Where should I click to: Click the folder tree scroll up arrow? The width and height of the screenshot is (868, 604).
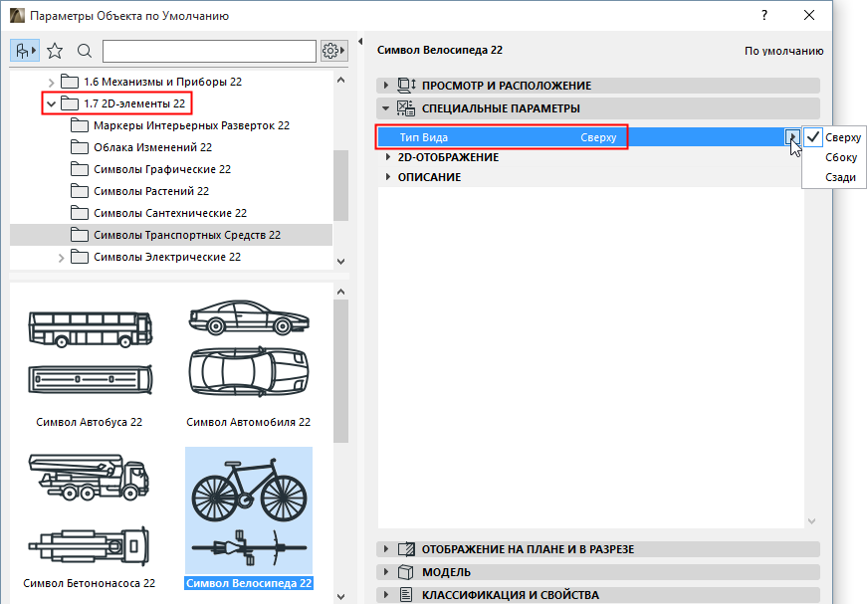pyautogui.click(x=341, y=81)
